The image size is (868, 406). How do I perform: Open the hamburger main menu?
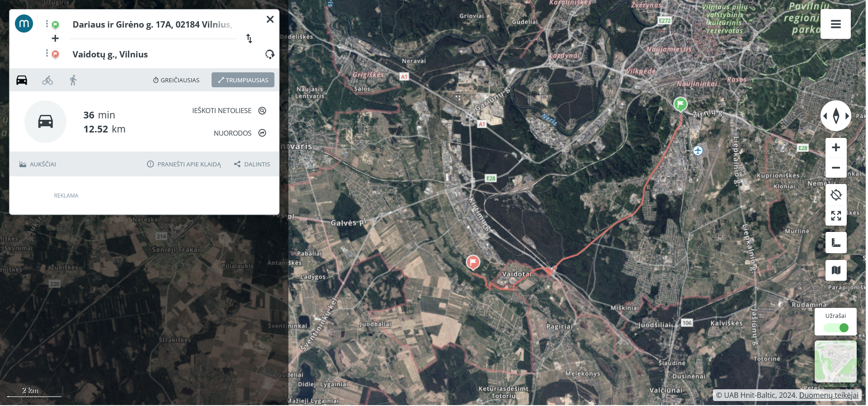click(x=835, y=24)
